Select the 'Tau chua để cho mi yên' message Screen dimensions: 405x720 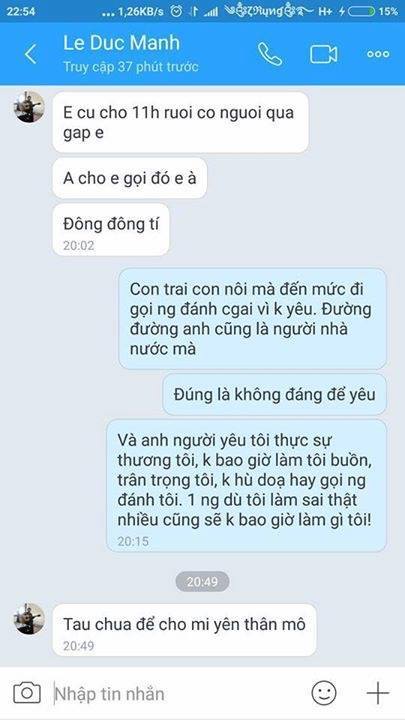click(184, 630)
